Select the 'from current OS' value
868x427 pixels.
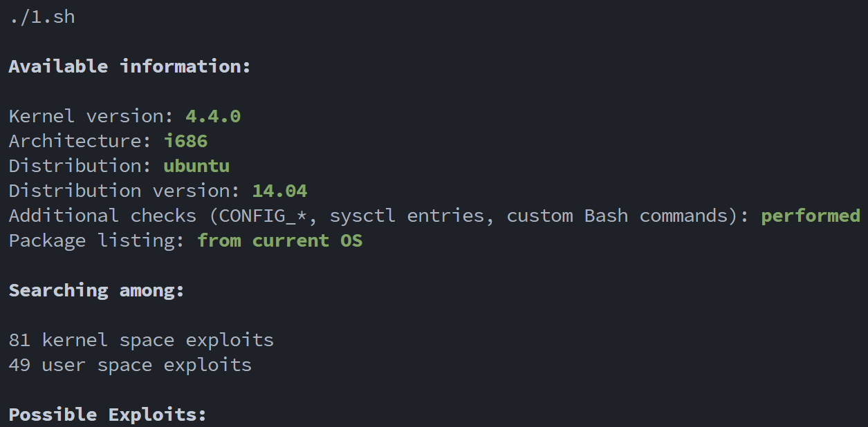coord(279,240)
